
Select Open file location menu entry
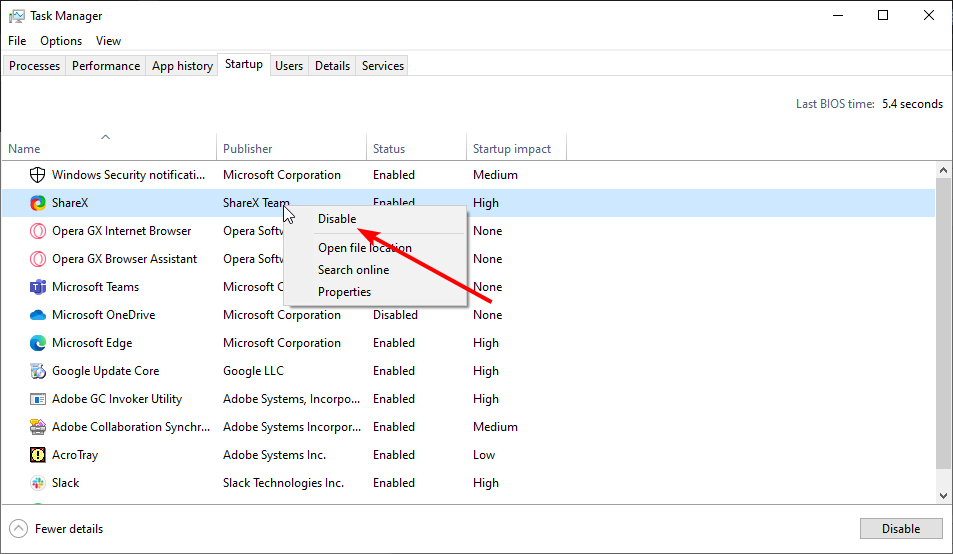tap(364, 248)
